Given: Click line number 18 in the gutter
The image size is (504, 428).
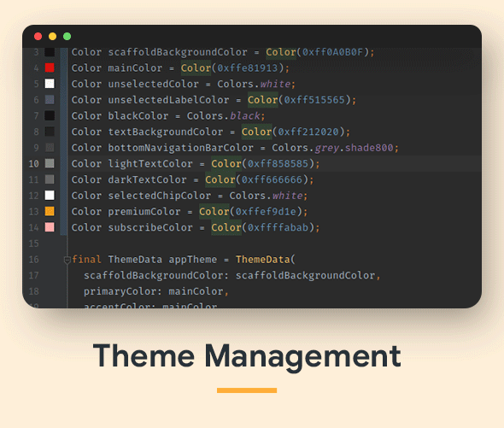Looking at the screenshot, I should coord(34,291).
